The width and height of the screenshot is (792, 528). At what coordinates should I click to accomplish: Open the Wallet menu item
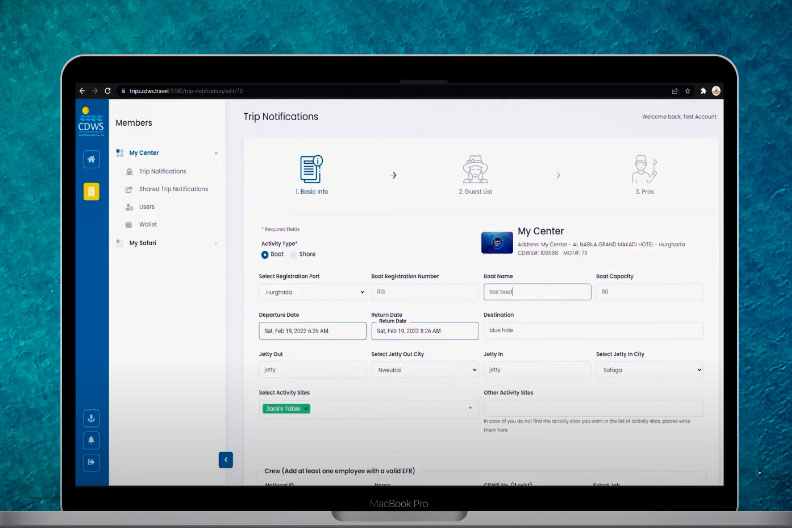[147, 225]
